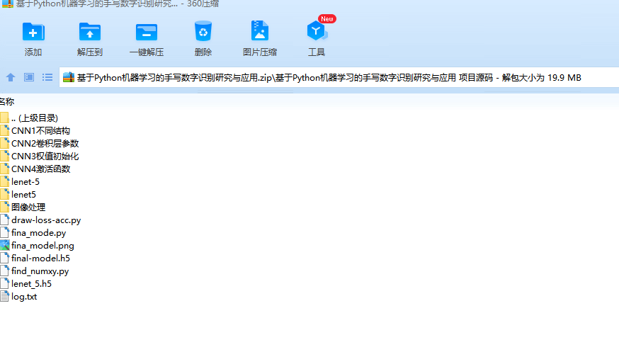Click the 添加 (Add) toolbar icon
Image resolution: width=619 pixels, height=364 pixels.
click(33, 32)
